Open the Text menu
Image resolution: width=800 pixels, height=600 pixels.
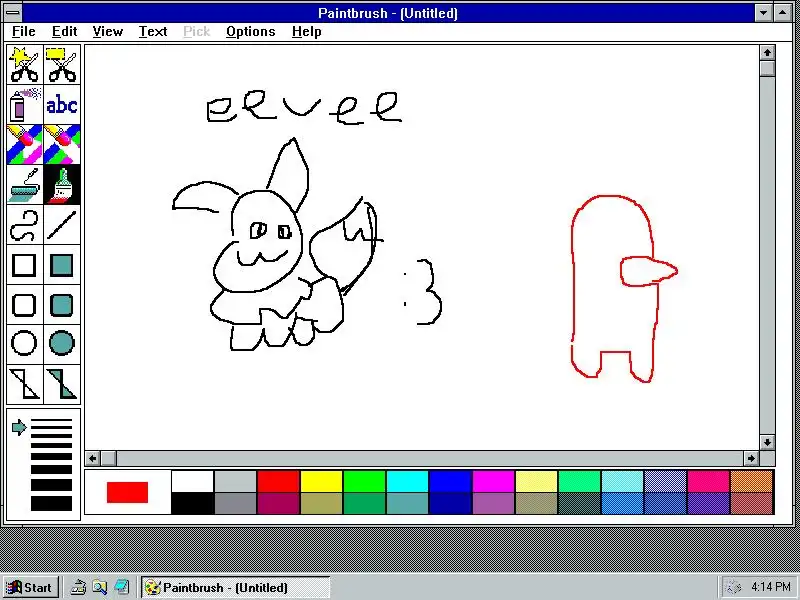point(153,32)
